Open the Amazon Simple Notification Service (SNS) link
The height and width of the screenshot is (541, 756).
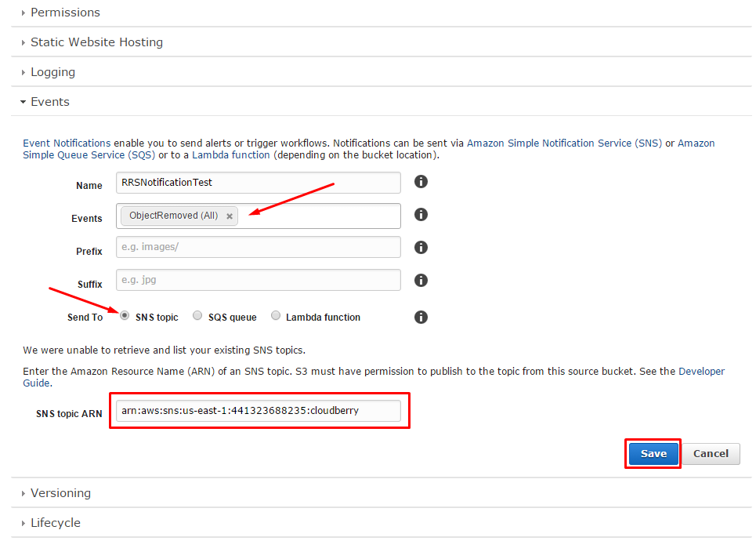click(x=564, y=143)
